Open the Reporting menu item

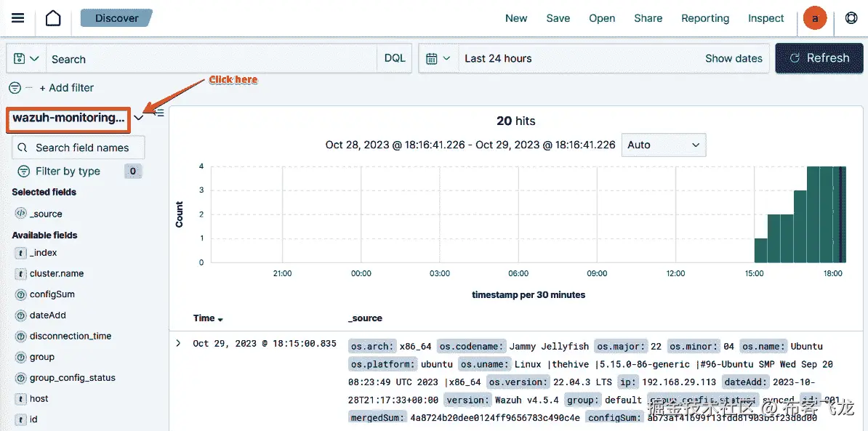pyautogui.click(x=705, y=17)
